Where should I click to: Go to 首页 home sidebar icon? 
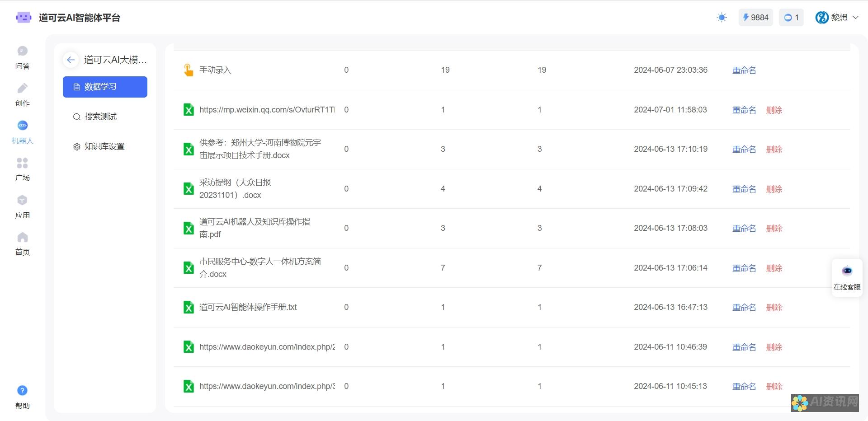pos(22,237)
